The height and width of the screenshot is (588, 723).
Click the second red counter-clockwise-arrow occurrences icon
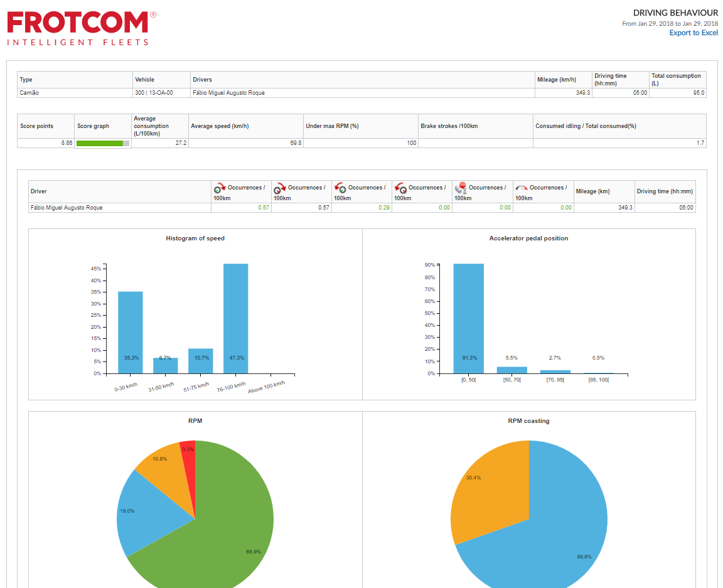tap(400, 188)
